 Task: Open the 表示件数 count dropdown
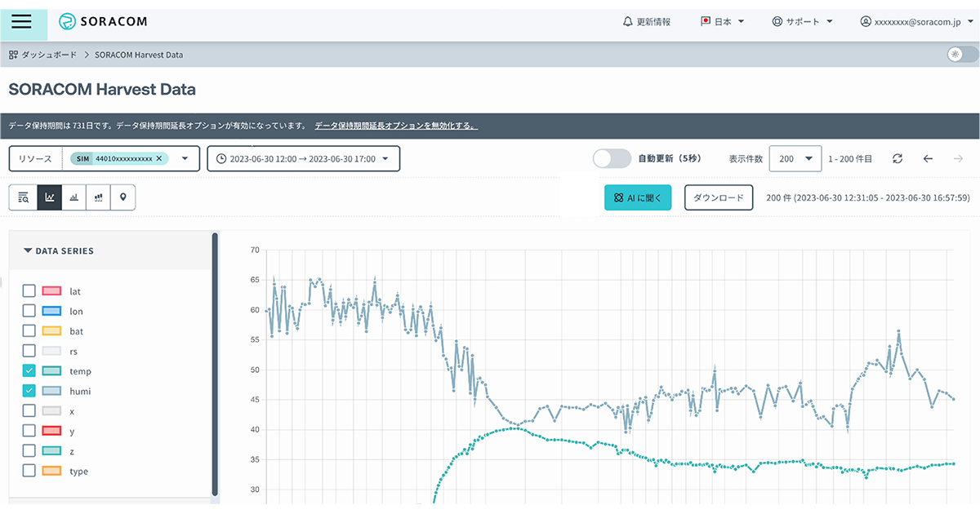(x=795, y=158)
